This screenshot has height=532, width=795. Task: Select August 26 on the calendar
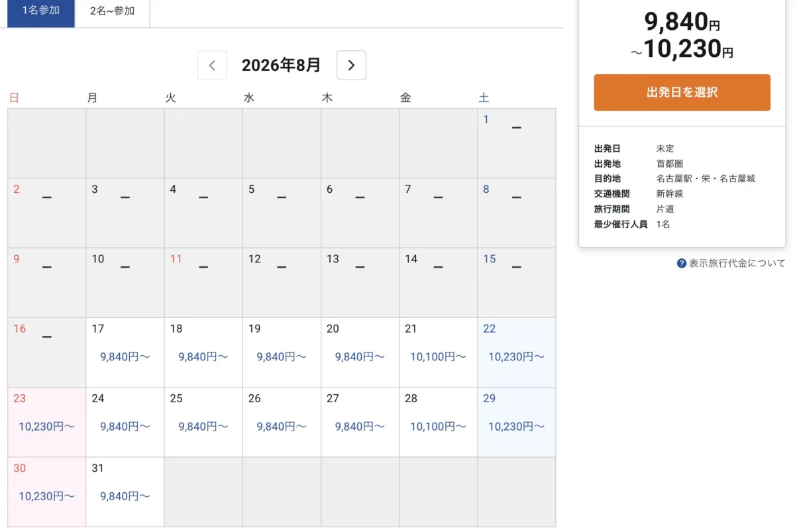[282, 422]
